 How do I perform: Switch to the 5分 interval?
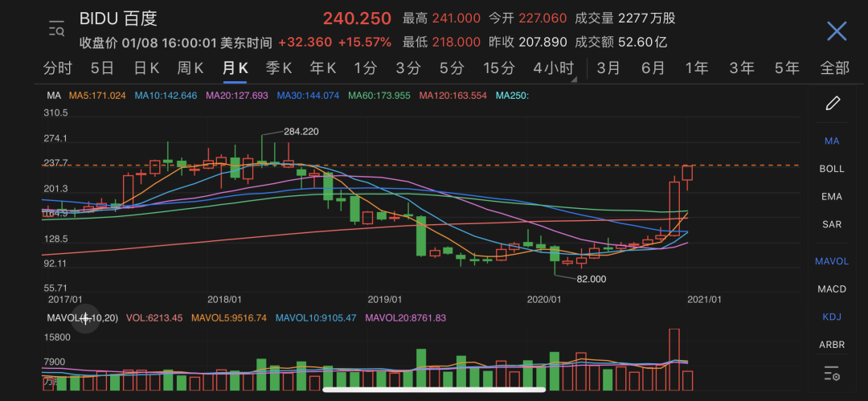[x=452, y=68]
